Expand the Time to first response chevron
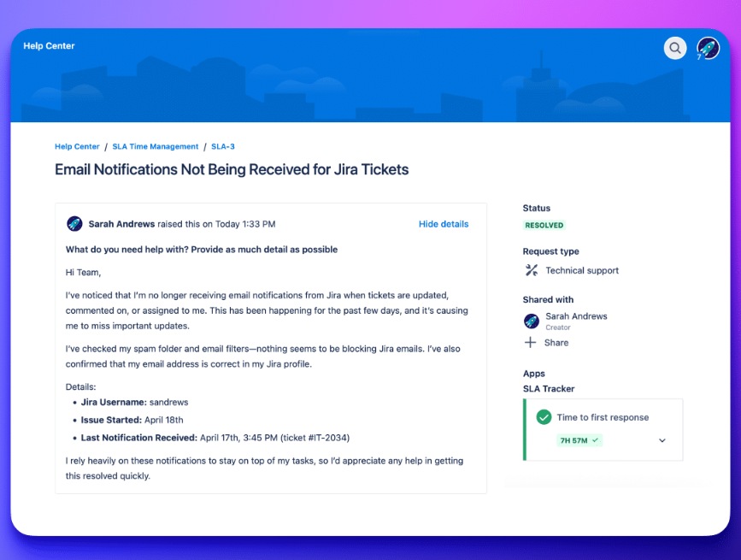Viewport: 741px width, 560px height. pos(662,440)
